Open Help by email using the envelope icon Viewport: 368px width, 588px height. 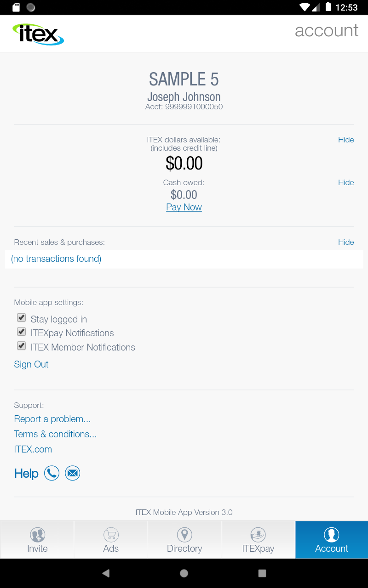[x=72, y=473]
